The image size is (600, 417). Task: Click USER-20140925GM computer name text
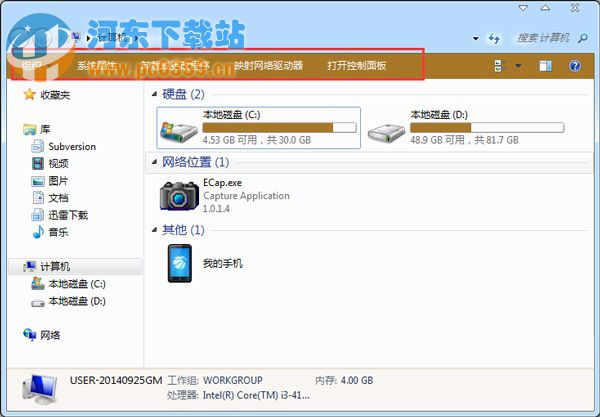tap(116, 380)
